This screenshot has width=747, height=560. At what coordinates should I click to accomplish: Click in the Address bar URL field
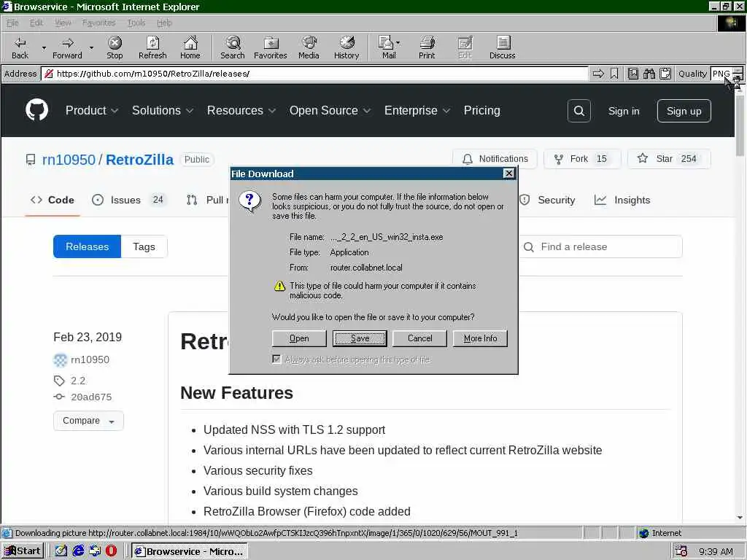pyautogui.click(x=314, y=74)
